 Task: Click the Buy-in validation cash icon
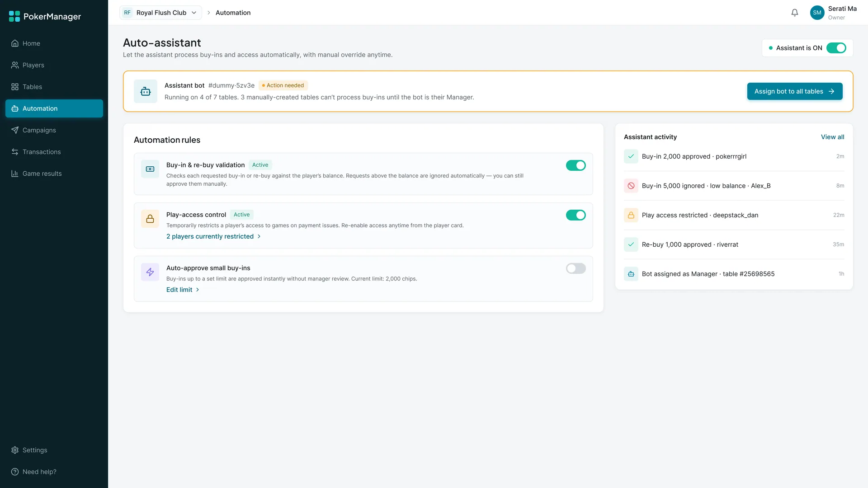[150, 169]
